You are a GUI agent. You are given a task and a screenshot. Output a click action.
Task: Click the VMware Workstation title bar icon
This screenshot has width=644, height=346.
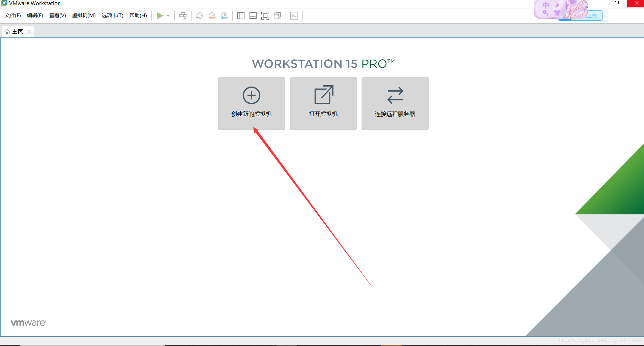click(x=4, y=3)
